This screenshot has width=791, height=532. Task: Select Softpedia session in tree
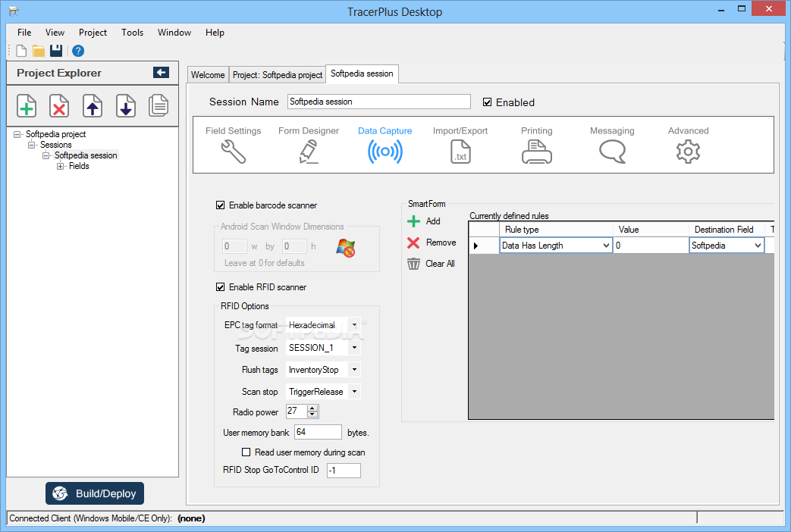coord(86,155)
